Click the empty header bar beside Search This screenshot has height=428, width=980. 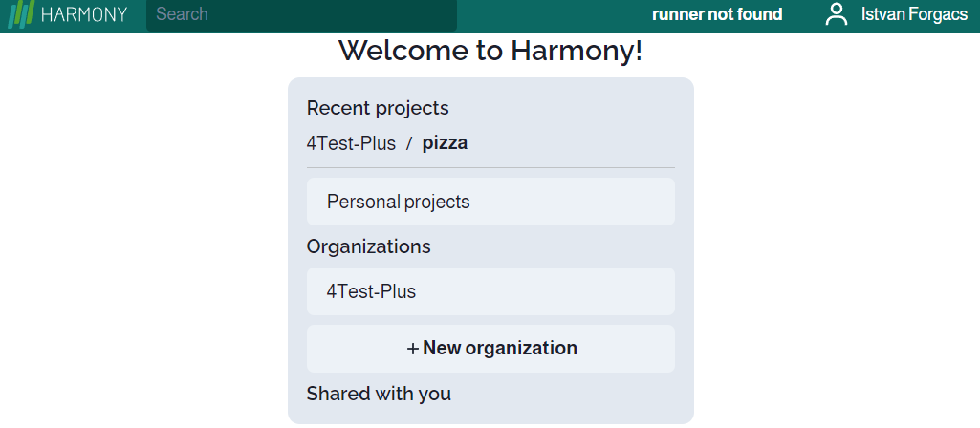pos(554,15)
